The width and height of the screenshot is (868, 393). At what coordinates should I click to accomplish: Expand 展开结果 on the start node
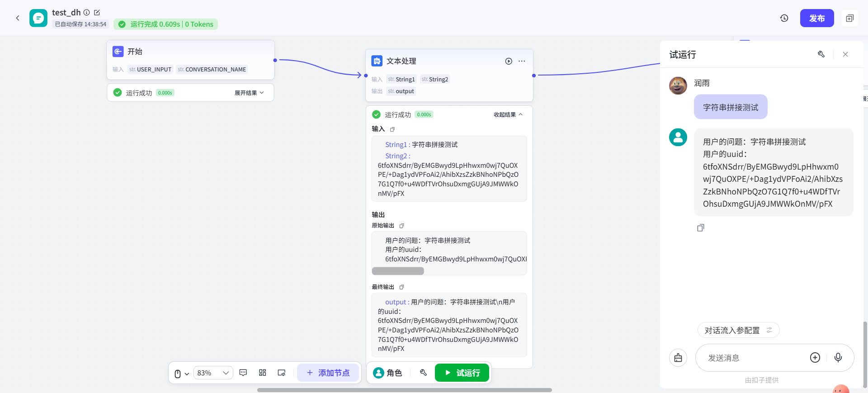[249, 93]
